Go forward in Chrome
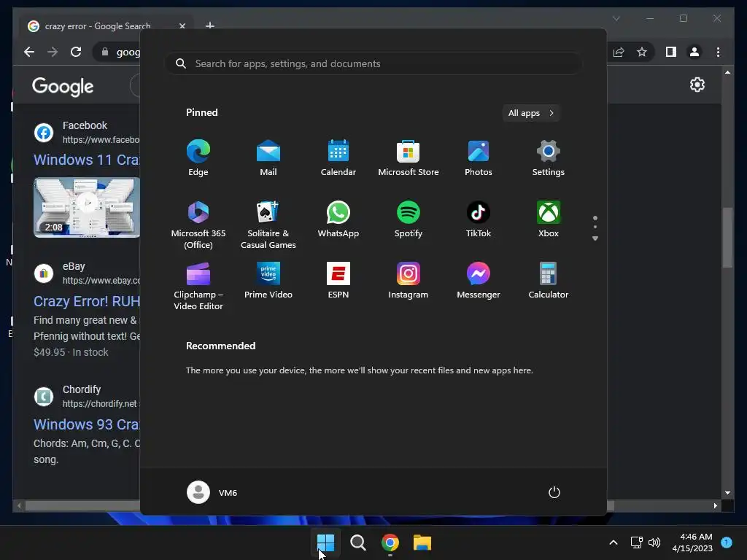This screenshot has width=747, height=560. tap(53, 52)
